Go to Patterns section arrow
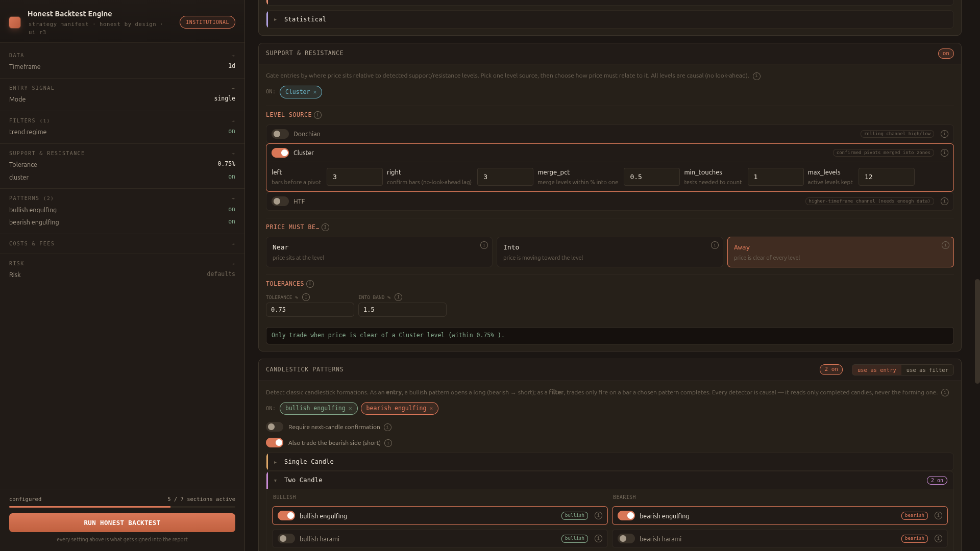The image size is (980, 551). pos(233,198)
